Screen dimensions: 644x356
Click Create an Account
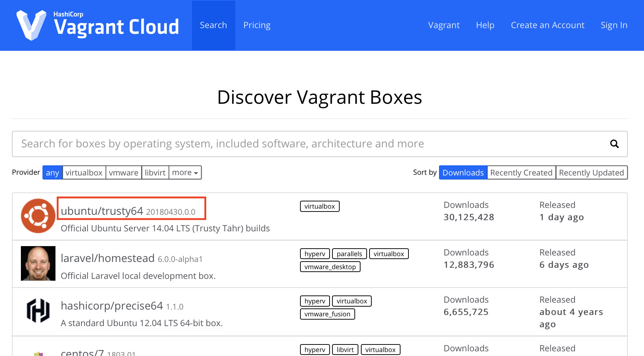point(547,25)
